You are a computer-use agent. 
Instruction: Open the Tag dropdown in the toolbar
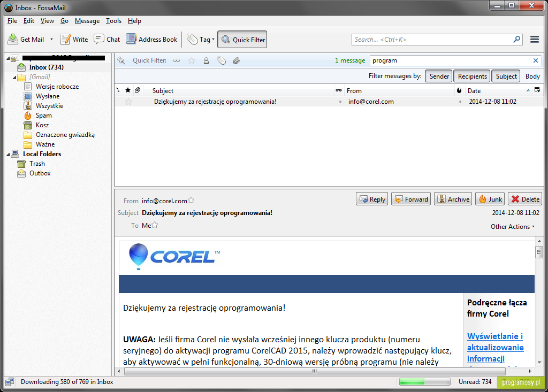coord(201,40)
